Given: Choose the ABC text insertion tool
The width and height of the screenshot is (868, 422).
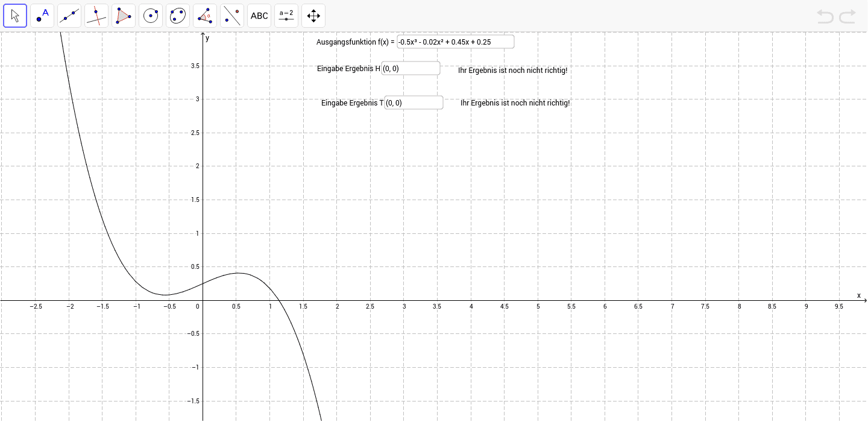Looking at the screenshot, I should [x=259, y=16].
